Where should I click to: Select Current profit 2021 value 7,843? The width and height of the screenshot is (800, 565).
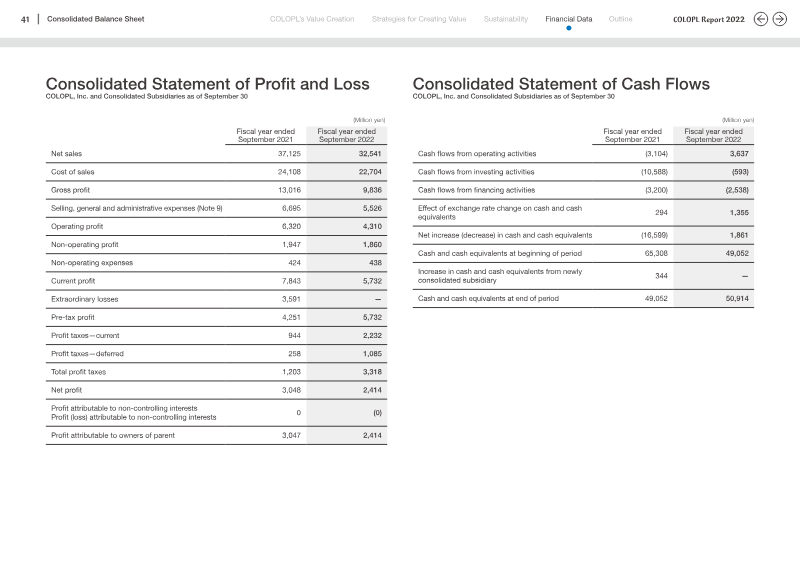pyautogui.click(x=291, y=281)
